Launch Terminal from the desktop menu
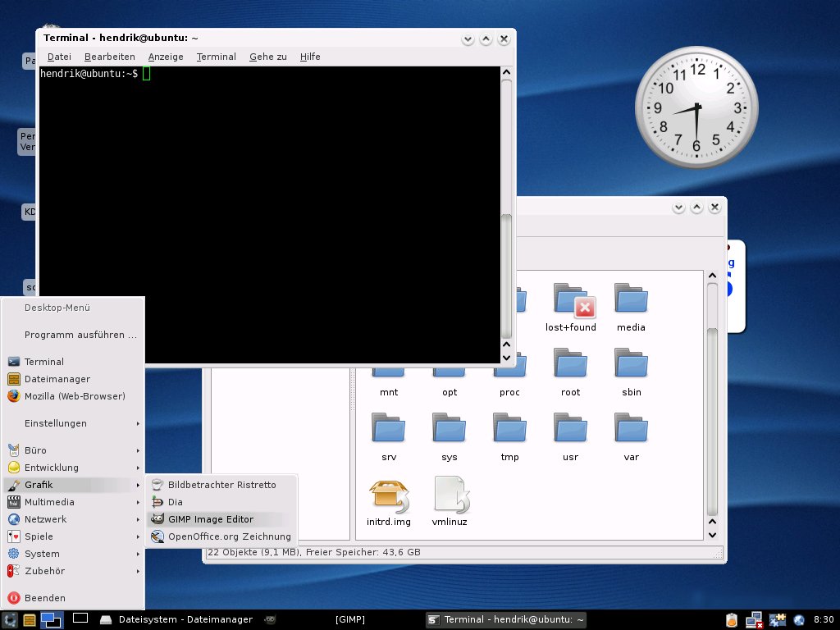840x630 pixels. click(73, 362)
